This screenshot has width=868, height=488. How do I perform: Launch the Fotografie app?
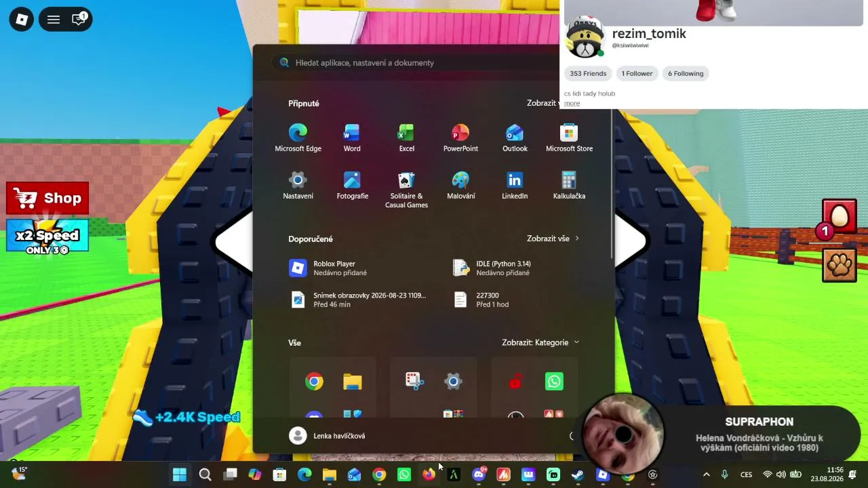click(x=352, y=186)
